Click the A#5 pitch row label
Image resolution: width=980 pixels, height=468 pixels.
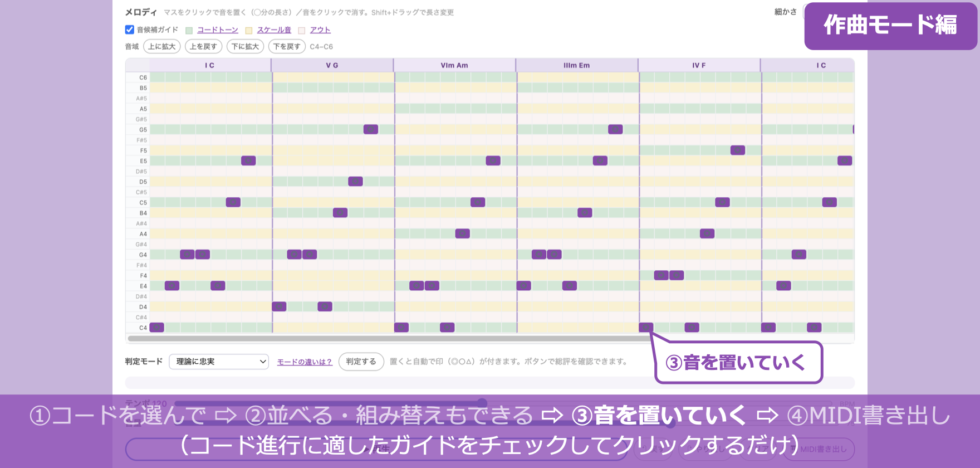point(141,99)
